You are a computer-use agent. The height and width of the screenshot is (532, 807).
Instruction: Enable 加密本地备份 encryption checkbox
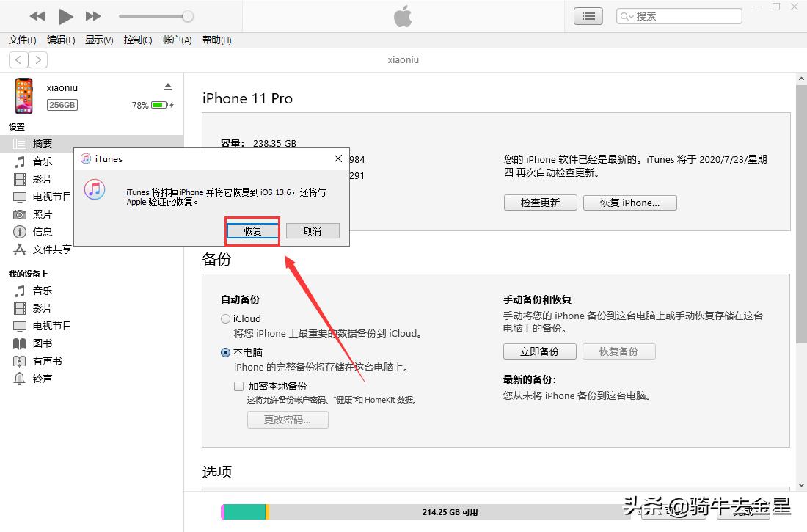click(238, 386)
